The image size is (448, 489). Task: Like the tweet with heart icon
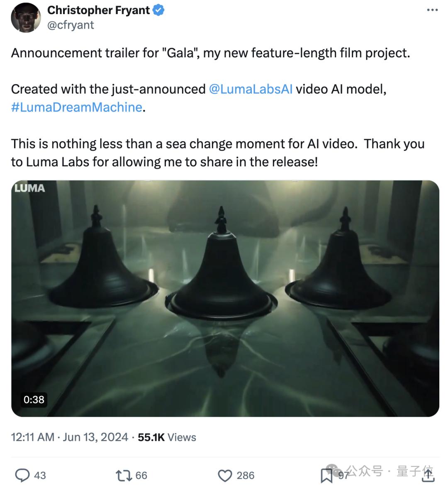[x=225, y=475]
